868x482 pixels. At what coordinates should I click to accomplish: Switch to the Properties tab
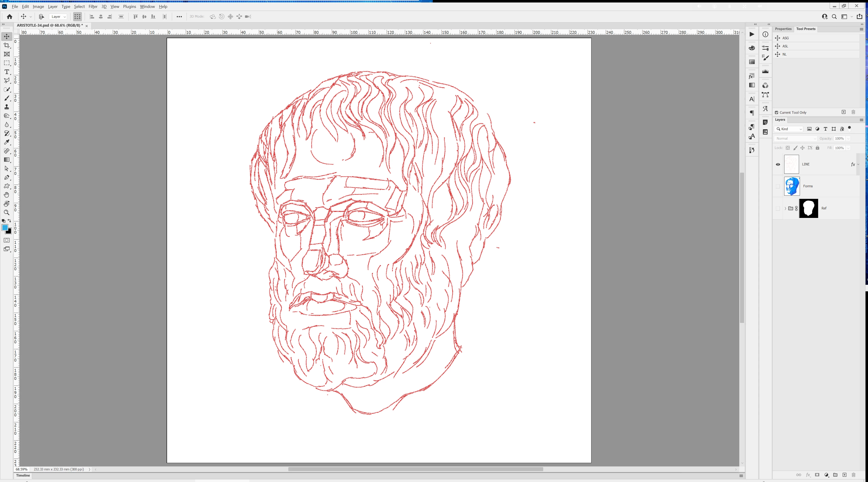[x=783, y=29]
